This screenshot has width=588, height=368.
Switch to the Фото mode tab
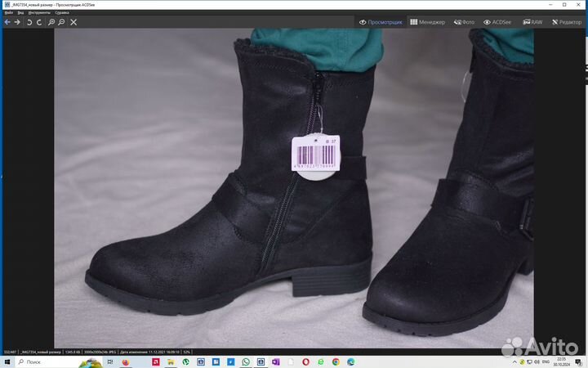coord(464,22)
